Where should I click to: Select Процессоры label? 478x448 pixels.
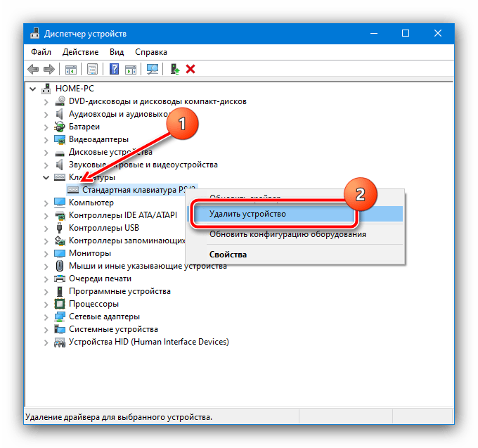(93, 304)
